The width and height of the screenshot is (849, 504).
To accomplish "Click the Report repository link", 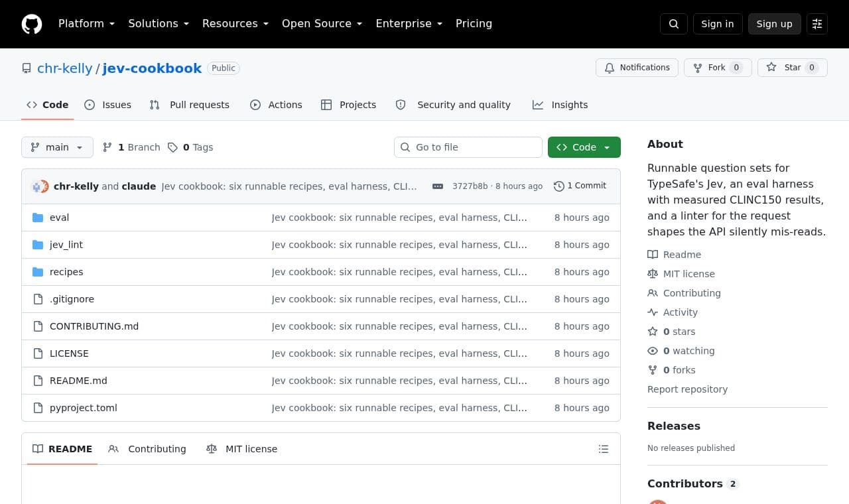I will [687, 389].
